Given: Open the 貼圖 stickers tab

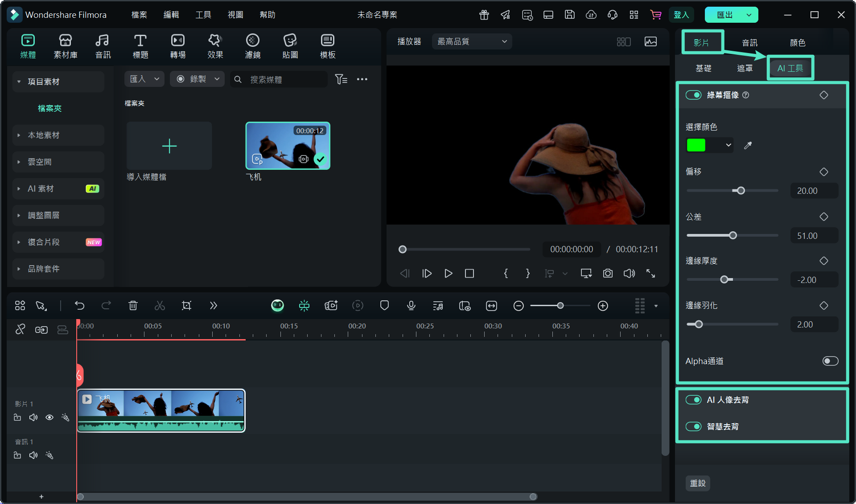Looking at the screenshot, I should (x=290, y=47).
